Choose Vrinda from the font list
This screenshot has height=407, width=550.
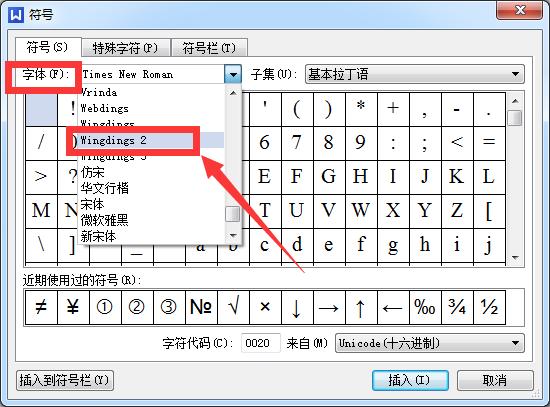coord(151,93)
